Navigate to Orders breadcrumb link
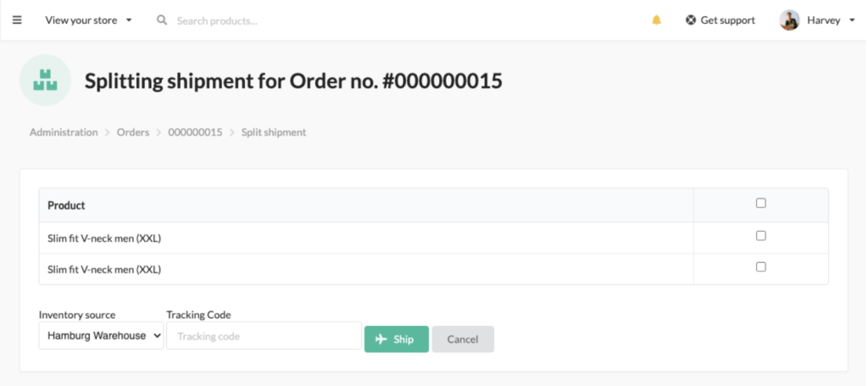This screenshot has width=868, height=386. pos(133,132)
